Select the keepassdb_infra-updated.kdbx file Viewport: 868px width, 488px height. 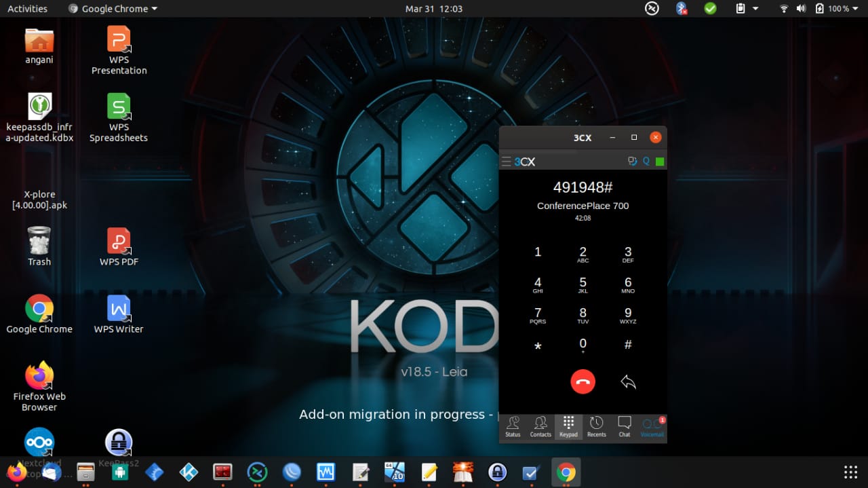click(x=39, y=117)
